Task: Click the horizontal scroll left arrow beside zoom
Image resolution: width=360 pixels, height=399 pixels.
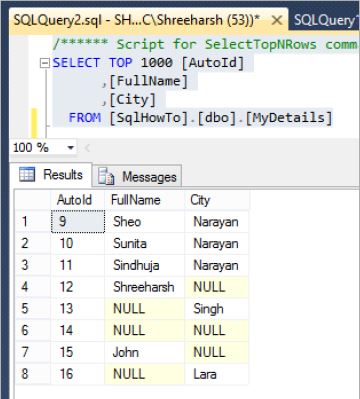Action: [x=87, y=148]
